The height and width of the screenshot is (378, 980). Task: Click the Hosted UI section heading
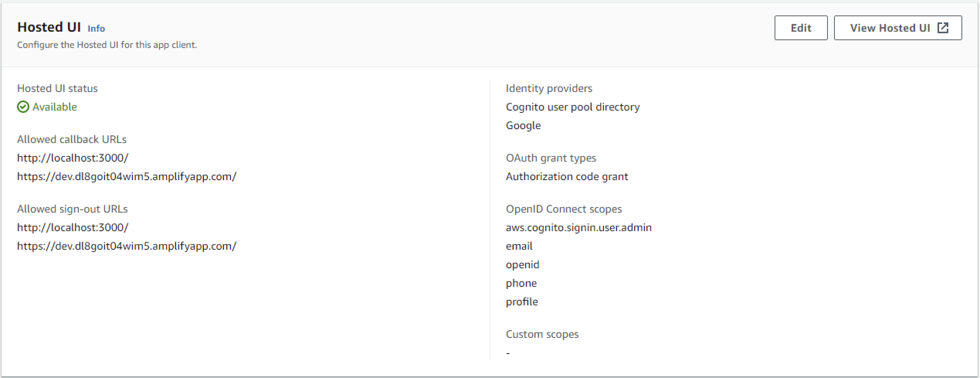(x=49, y=27)
